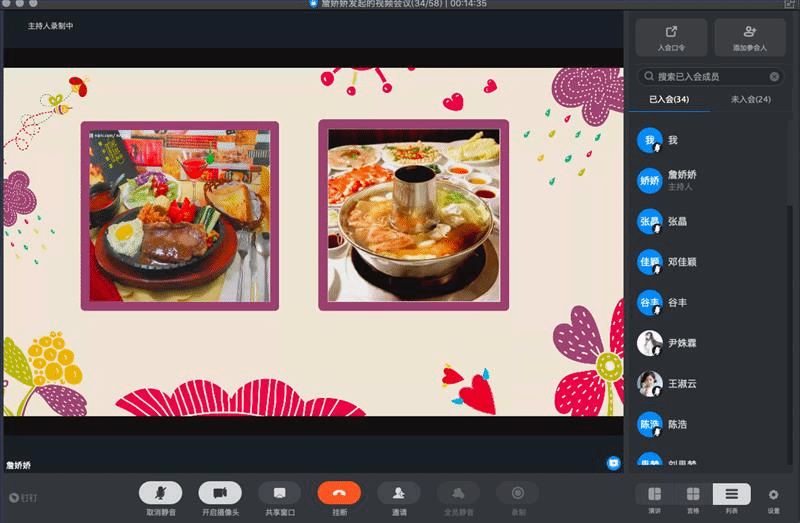Click the 邀请 invite icon
Viewport: 800px width, 523px height.
tap(399, 493)
